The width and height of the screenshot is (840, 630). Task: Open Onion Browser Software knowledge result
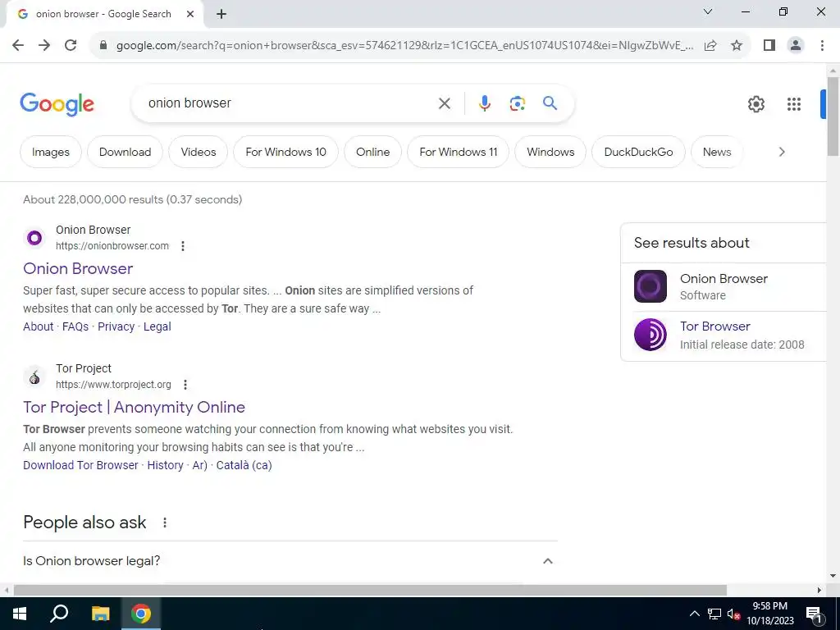724,286
